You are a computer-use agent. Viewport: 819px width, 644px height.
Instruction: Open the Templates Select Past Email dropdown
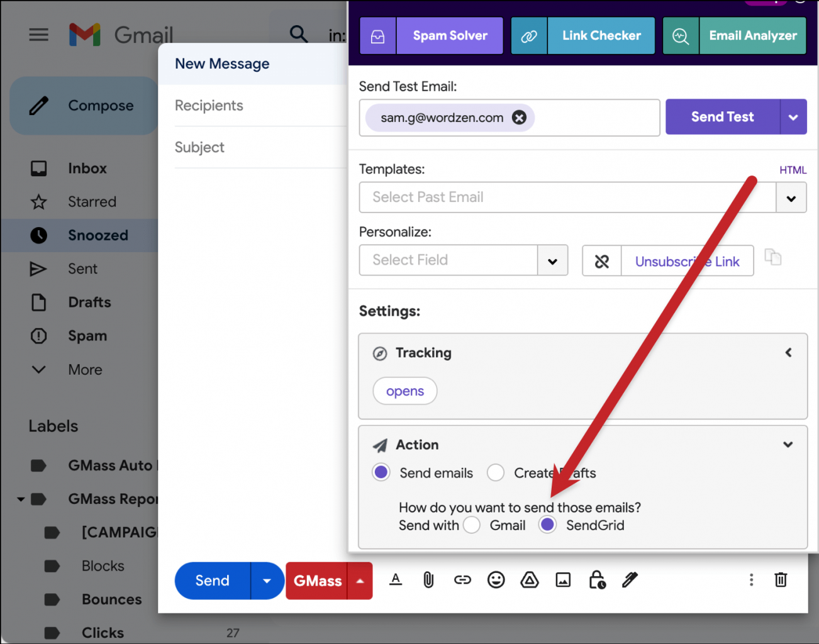coord(791,198)
